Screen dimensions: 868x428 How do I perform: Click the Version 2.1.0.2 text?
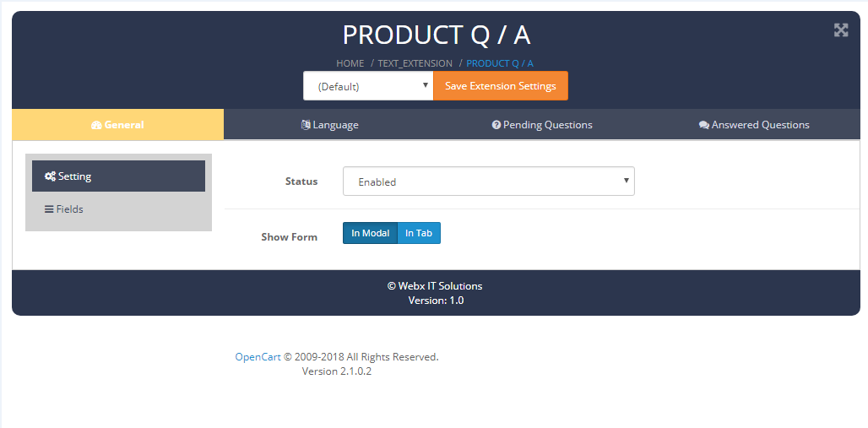[x=337, y=371]
